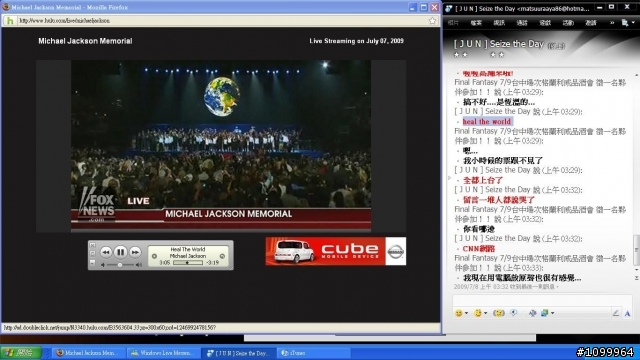Click the Nissan logo in the ad
This screenshot has width=640, height=360.
coord(396,251)
